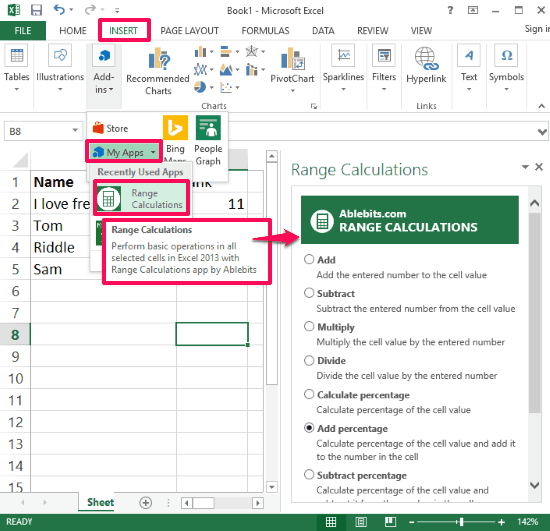Viewport: 550px width, 531px height.
Task: Open the Range Calculations pane options arrow
Action: click(525, 167)
